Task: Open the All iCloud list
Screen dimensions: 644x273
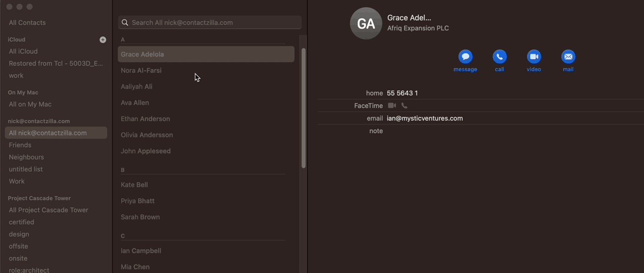Action: 23,51
